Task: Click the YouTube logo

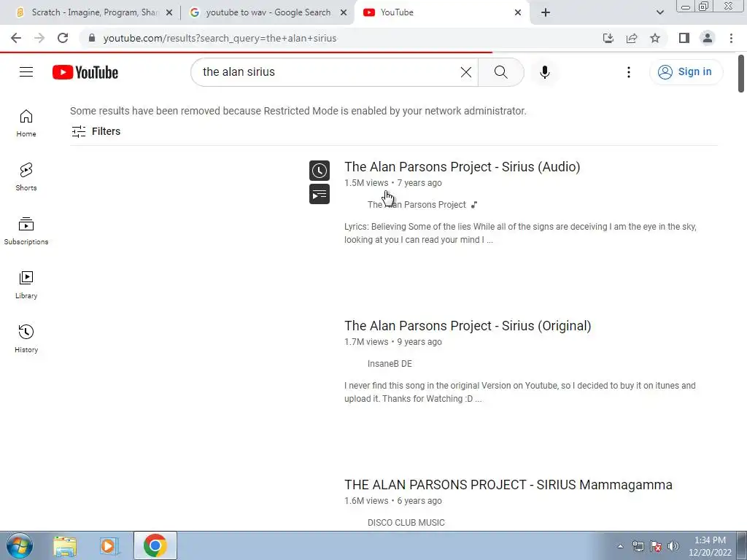Action: click(x=85, y=72)
